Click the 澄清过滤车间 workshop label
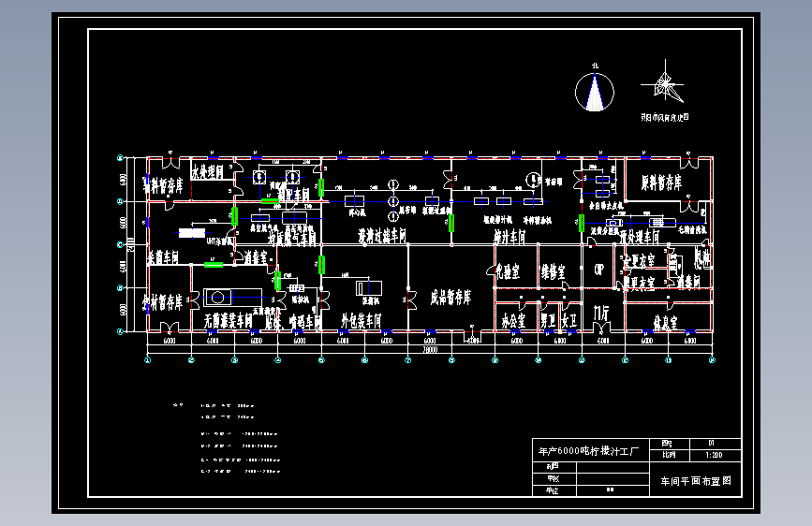This screenshot has width=812, height=526. [382, 236]
